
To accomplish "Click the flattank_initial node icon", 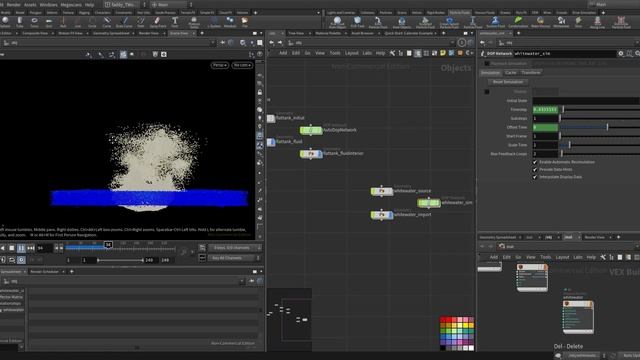I will coord(271,118).
